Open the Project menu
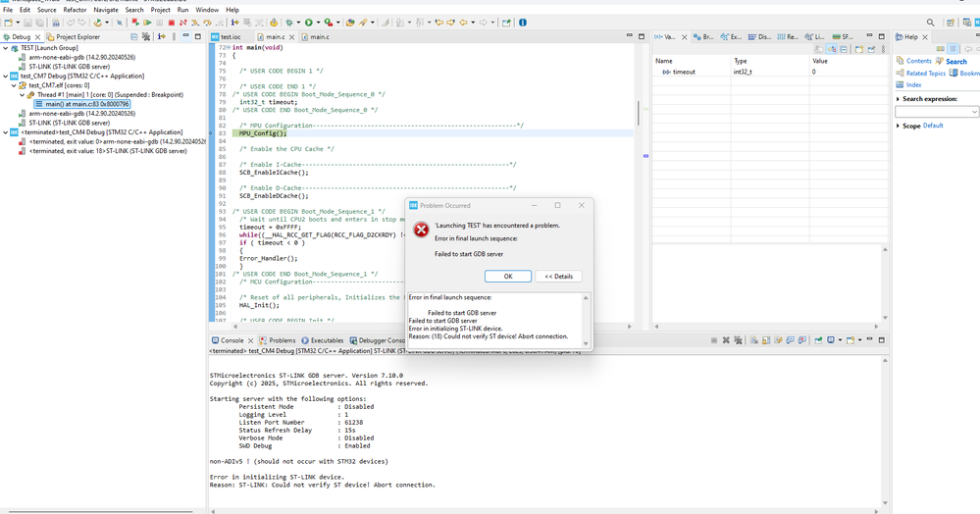This screenshot has width=980, height=514. pyautogui.click(x=160, y=10)
